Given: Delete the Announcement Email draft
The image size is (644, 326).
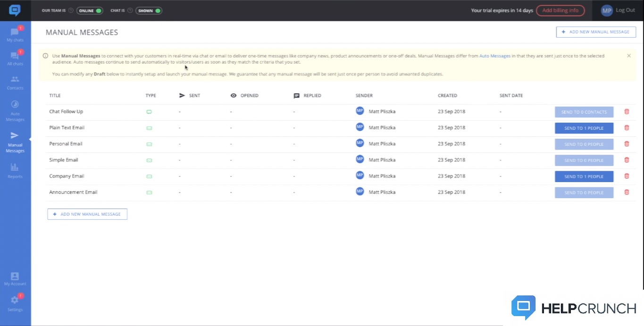Looking at the screenshot, I should tap(627, 192).
